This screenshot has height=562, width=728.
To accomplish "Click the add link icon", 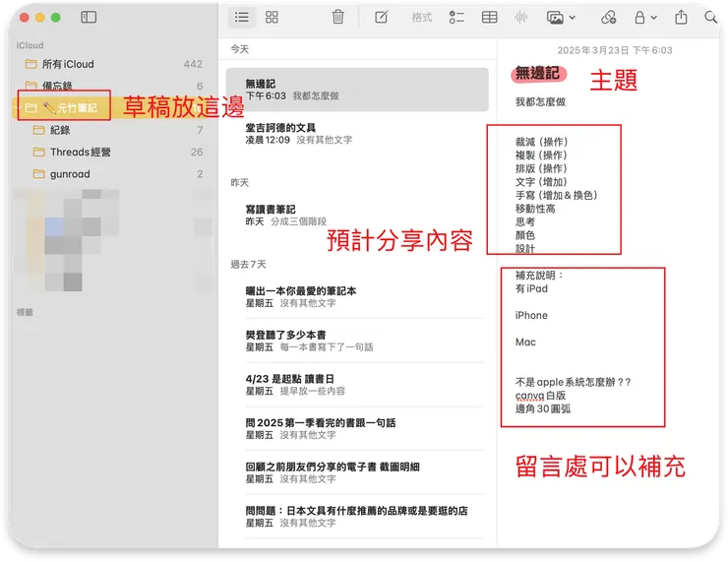I will [x=608, y=18].
